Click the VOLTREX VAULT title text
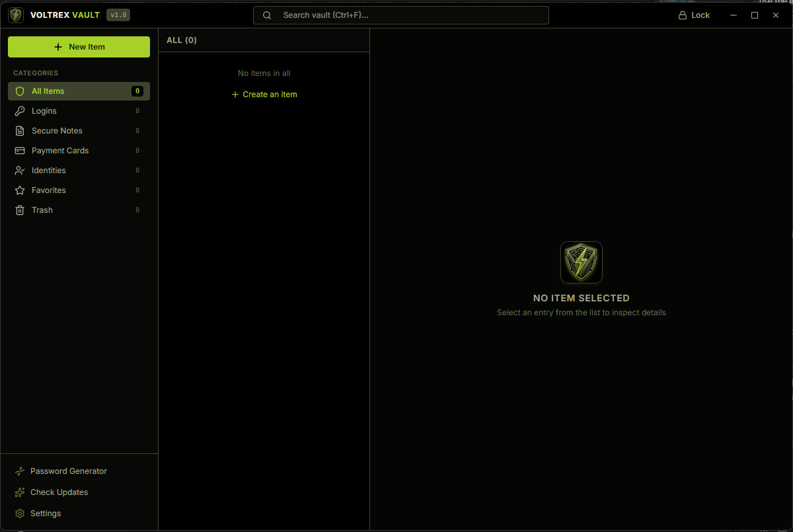 [65, 15]
